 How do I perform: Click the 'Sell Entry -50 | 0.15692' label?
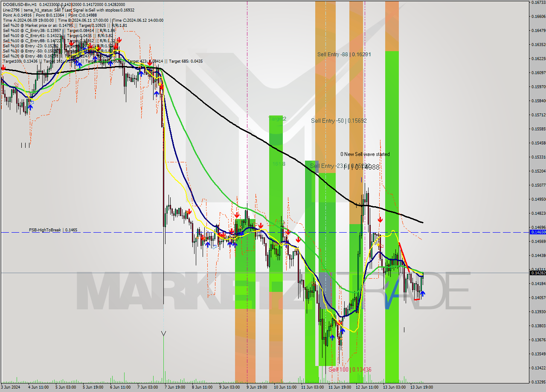(339, 121)
